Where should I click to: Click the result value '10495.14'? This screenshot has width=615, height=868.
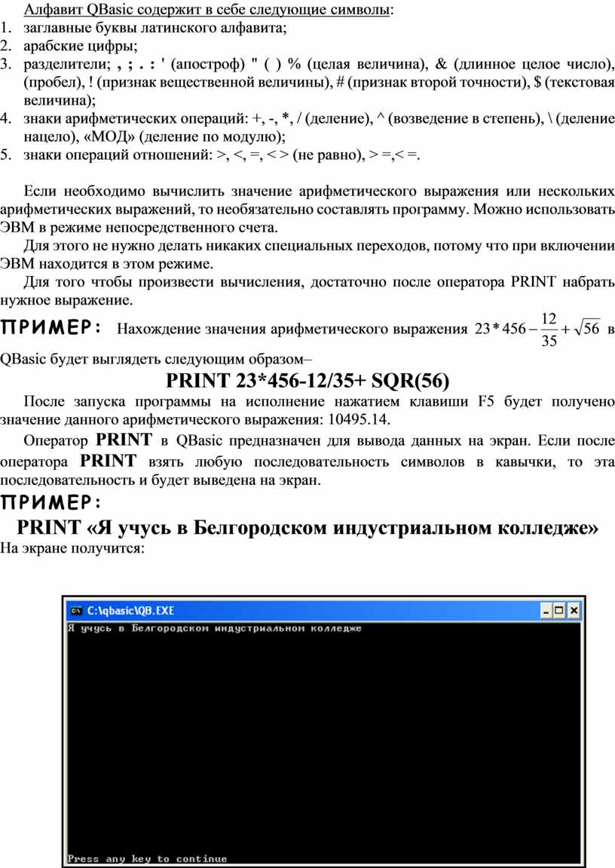pyautogui.click(x=358, y=419)
